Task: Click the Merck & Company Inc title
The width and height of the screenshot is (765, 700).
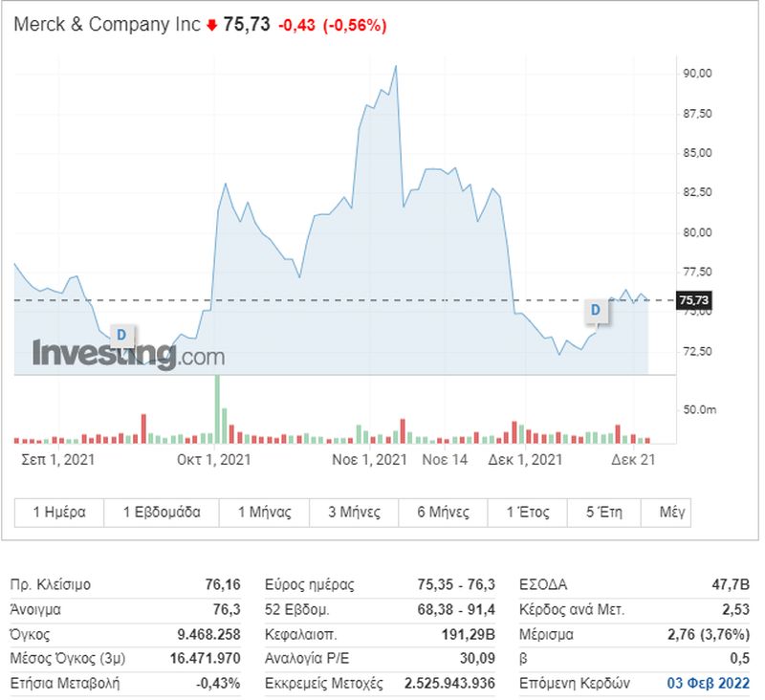Action: click(x=107, y=24)
